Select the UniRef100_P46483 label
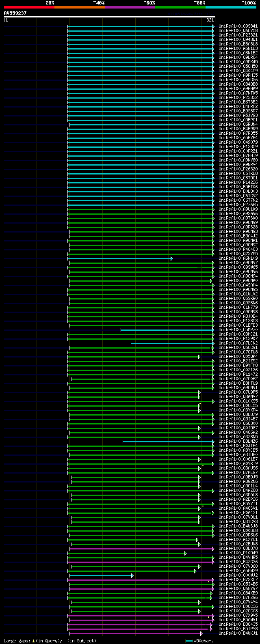260x644 pixels. coord(238,250)
